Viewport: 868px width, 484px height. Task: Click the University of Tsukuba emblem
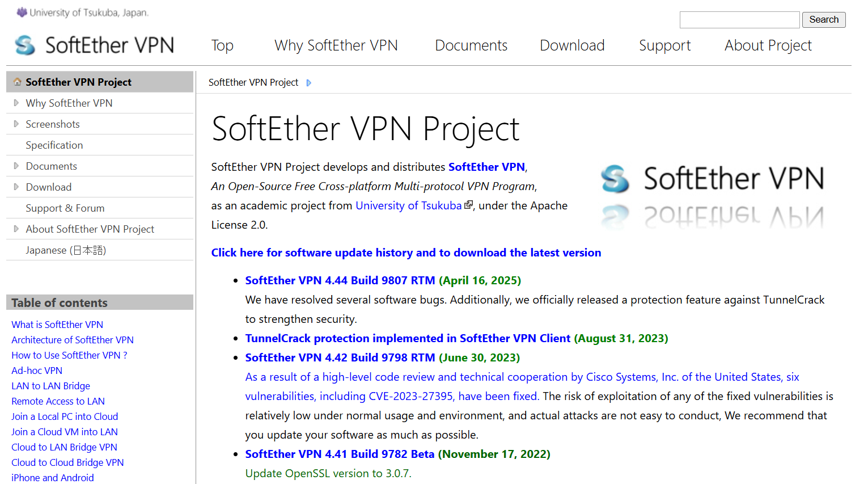tap(21, 12)
